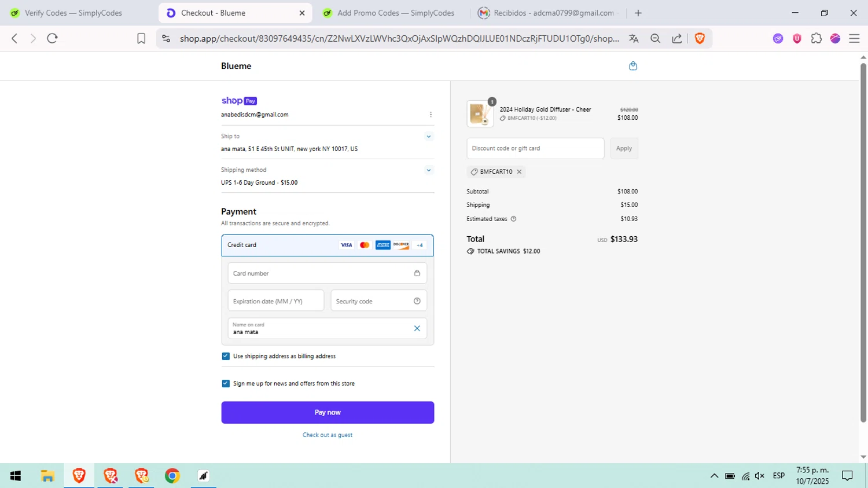Select the Credit card payment option
This screenshot has width=868, height=488.
pos(328,245)
